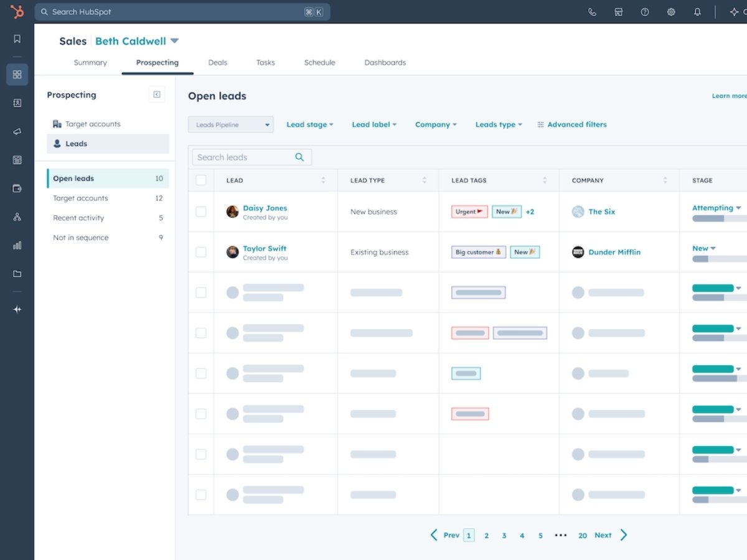This screenshot has height=560, width=747.
Task: Toggle the select-all checkbox in table header
Action: [200, 180]
